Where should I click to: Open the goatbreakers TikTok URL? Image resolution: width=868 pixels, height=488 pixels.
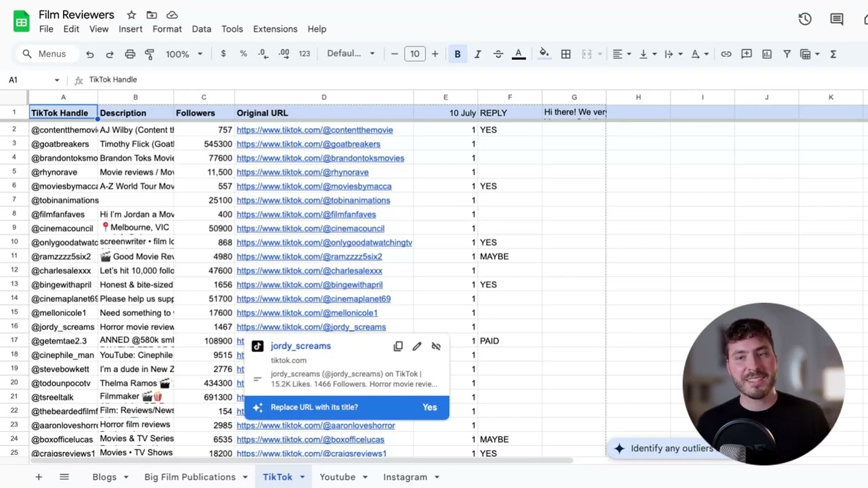pos(309,144)
